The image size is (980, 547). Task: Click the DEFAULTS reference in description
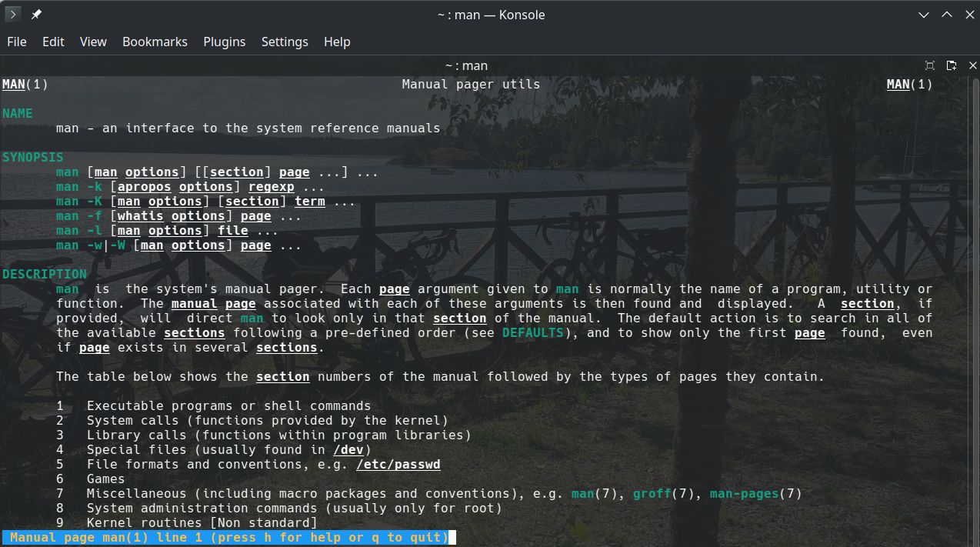click(533, 333)
